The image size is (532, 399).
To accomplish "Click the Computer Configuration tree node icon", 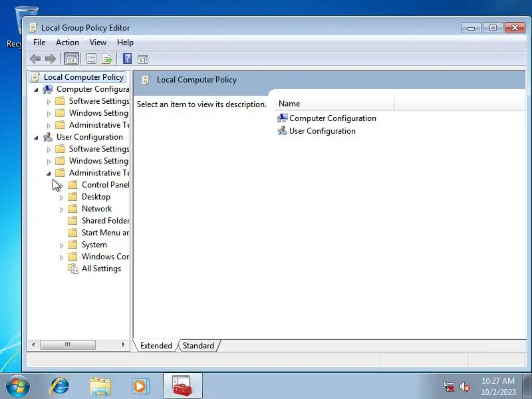I will [x=48, y=89].
